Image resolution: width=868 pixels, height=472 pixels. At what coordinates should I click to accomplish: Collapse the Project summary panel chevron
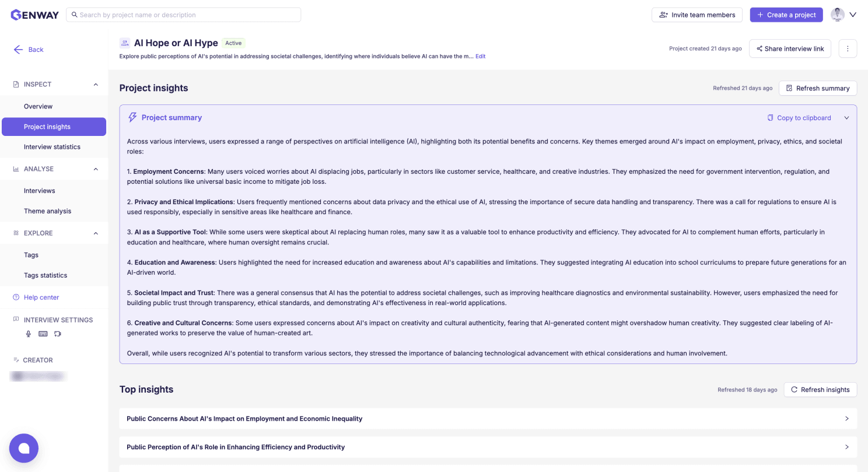[x=846, y=118]
